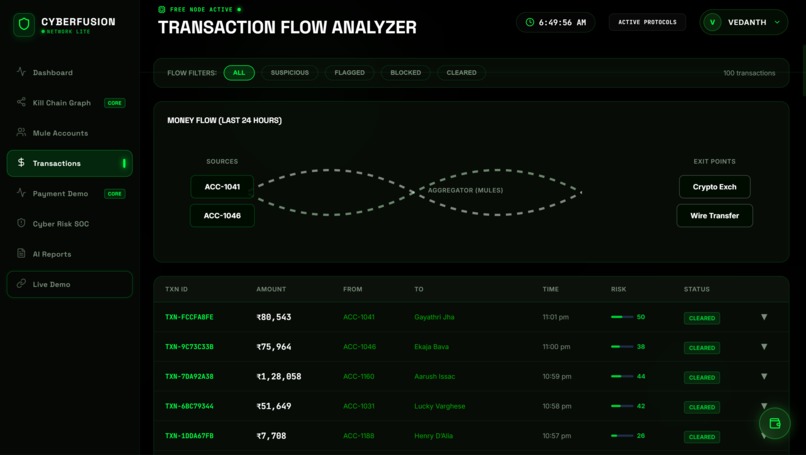This screenshot has height=455, width=806.
Task: Click recipient Gayathri Jha
Action: click(434, 317)
